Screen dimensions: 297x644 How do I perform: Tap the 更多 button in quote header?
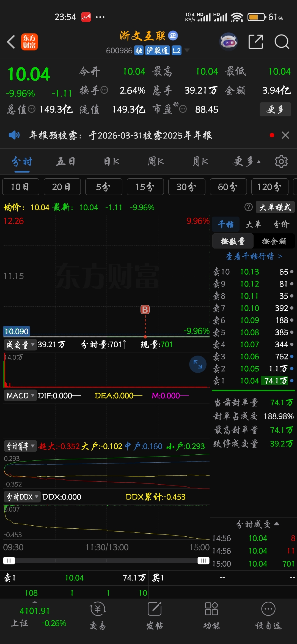click(275, 109)
